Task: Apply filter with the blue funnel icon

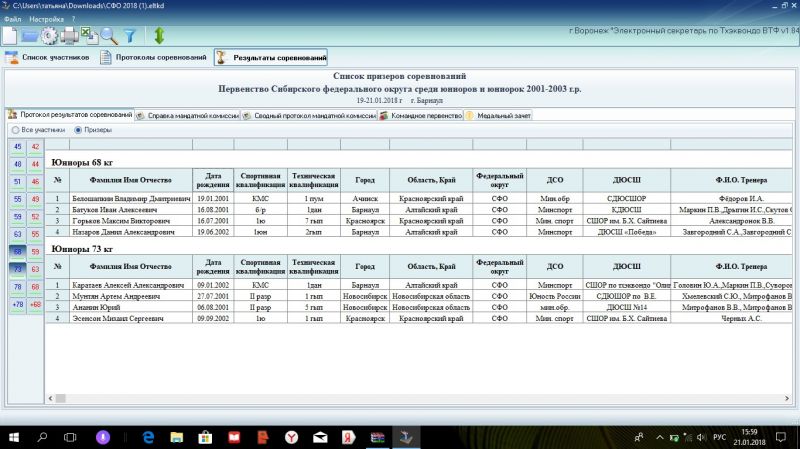Action: pos(130,36)
